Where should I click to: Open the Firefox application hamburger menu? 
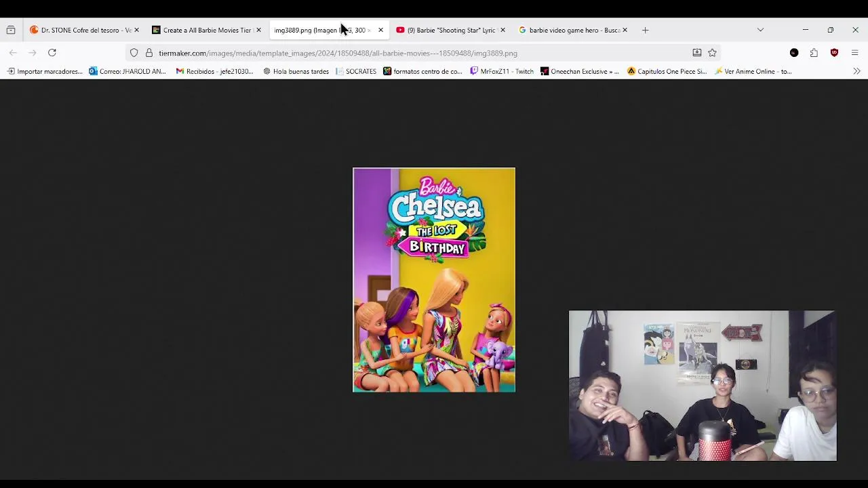coord(854,53)
